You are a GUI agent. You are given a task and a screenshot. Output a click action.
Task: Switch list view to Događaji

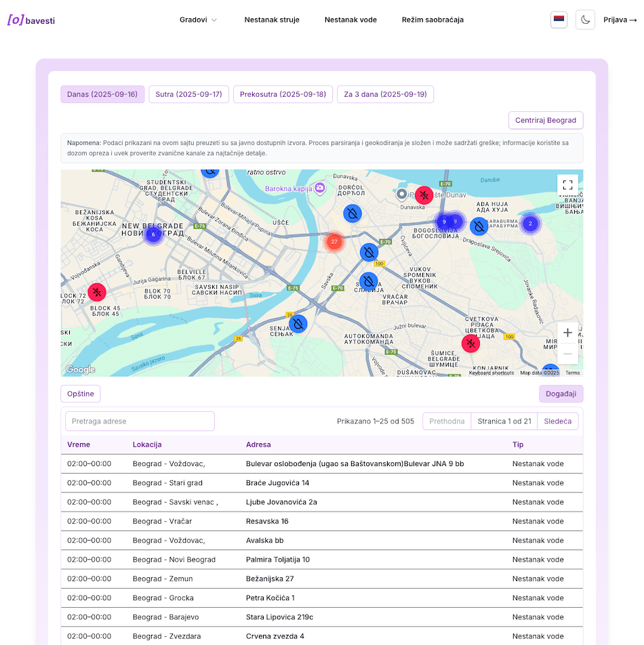[x=561, y=394]
